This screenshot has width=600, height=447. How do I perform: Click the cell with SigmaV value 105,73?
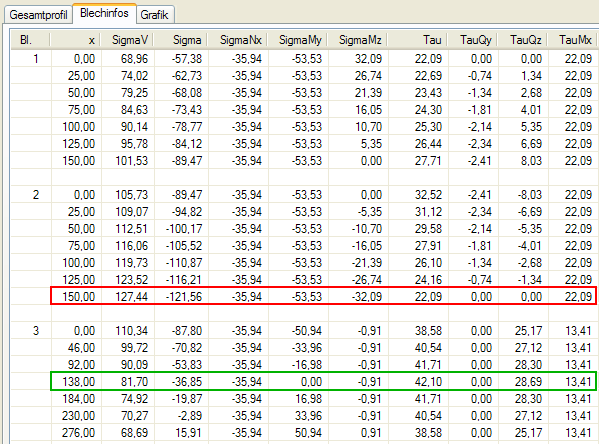(132, 194)
